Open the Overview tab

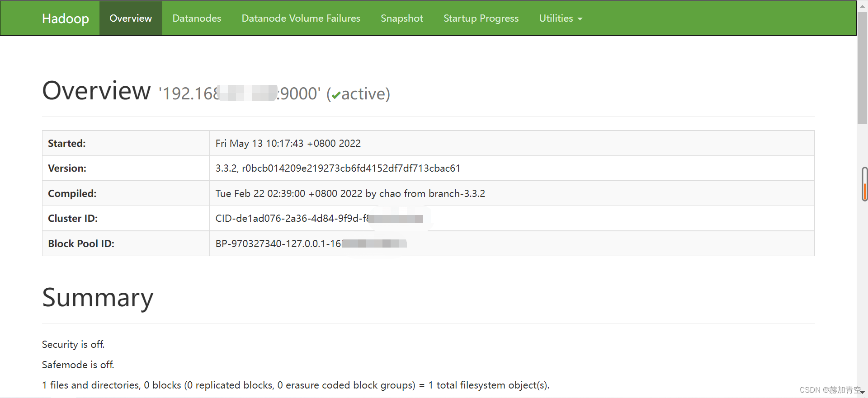pos(131,18)
